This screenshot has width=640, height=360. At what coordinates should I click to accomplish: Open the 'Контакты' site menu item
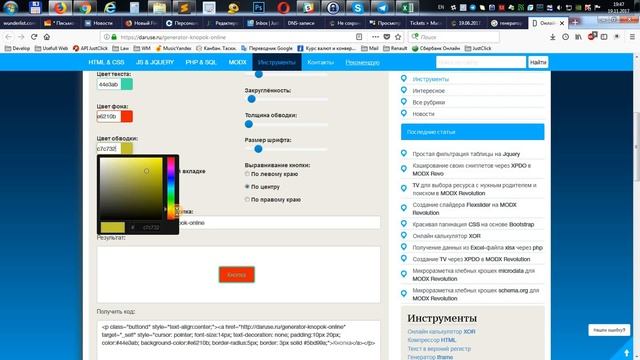point(320,62)
